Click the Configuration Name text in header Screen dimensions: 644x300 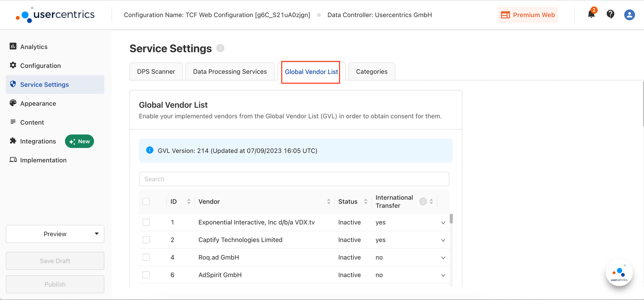[x=217, y=15]
